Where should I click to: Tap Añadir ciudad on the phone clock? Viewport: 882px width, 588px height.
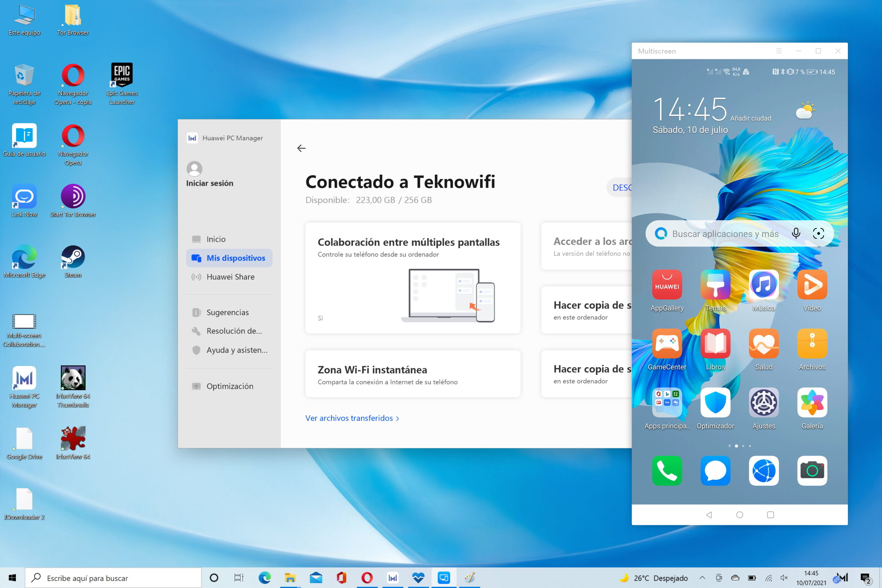pyautogui.click(x=750, y=118)
